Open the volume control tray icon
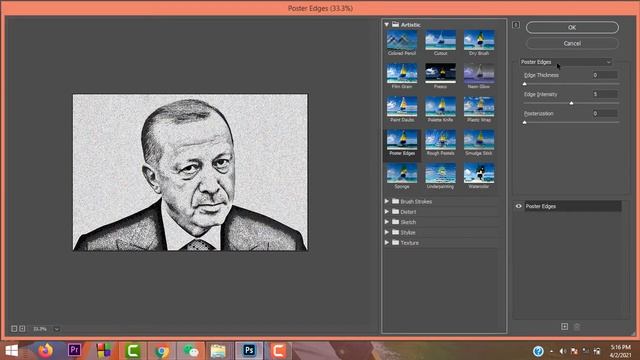Screen dimensions: 640x360 pos(563,351)
